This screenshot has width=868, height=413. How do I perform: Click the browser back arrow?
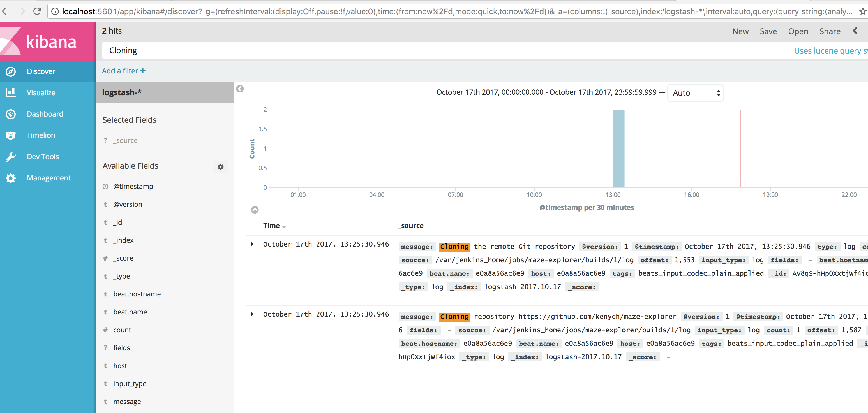(x=6, y=11)
